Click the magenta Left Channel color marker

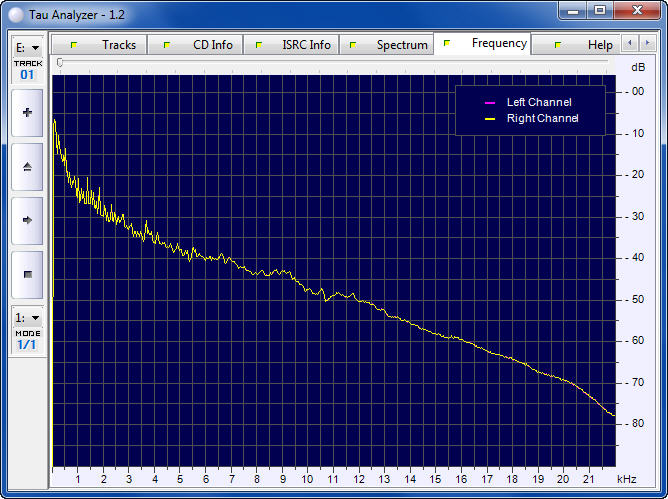point(490,103)
